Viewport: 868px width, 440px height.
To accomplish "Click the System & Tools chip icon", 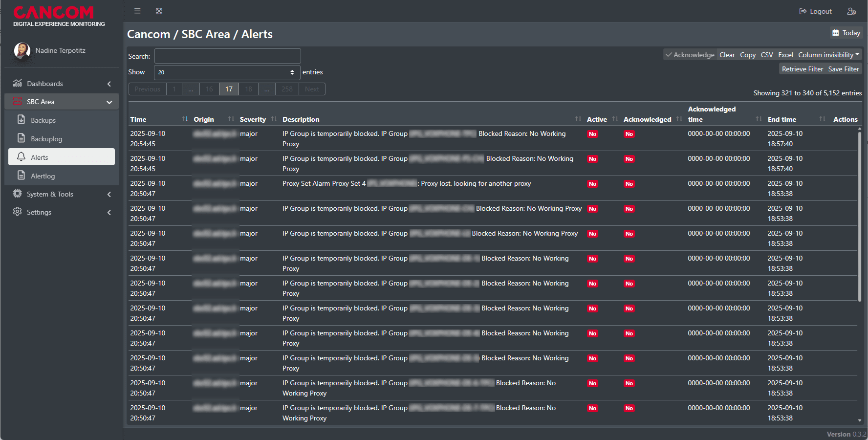I will 18,194.
